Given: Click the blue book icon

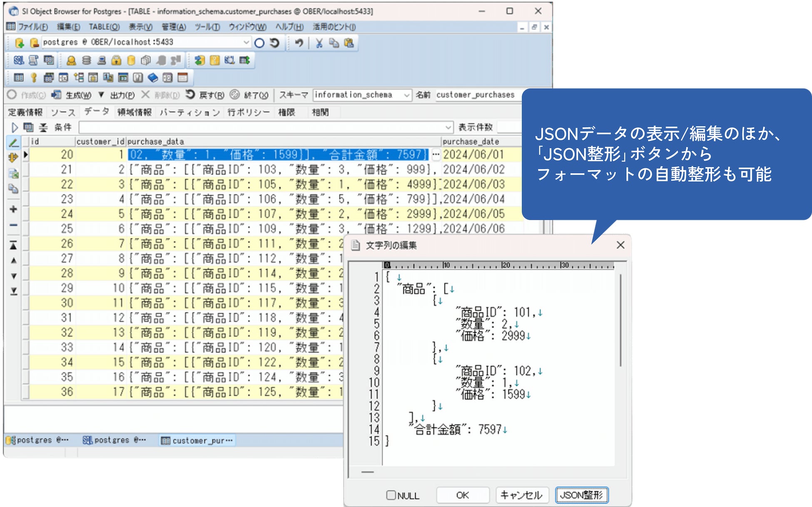Looking at the screenshot, I should [153, 78].
